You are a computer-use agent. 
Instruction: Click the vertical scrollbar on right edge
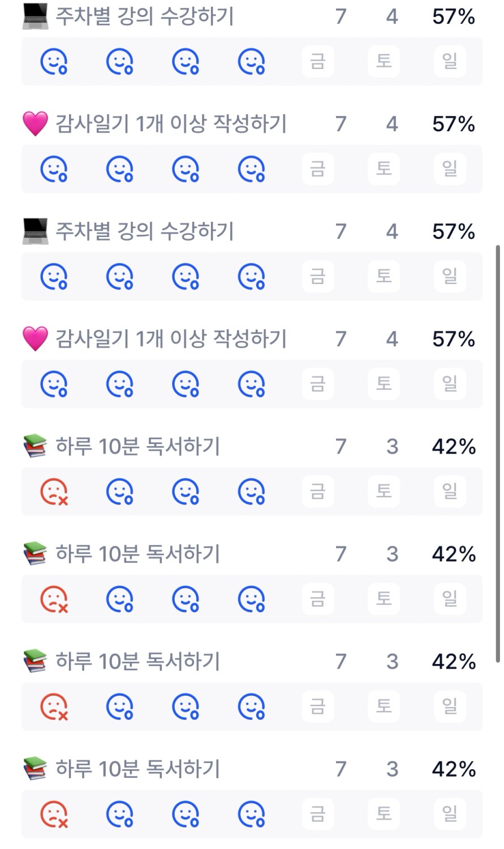[498, 452]
